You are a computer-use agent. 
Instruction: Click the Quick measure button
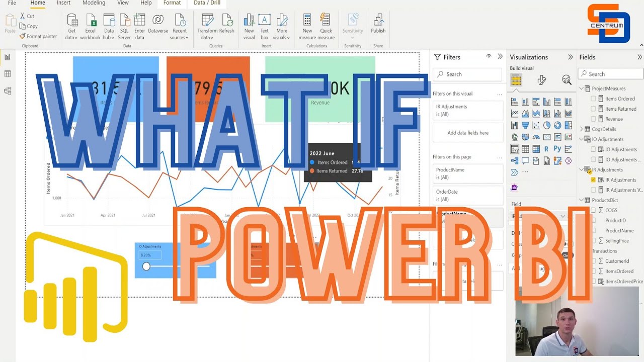click(x=326, y=27)
